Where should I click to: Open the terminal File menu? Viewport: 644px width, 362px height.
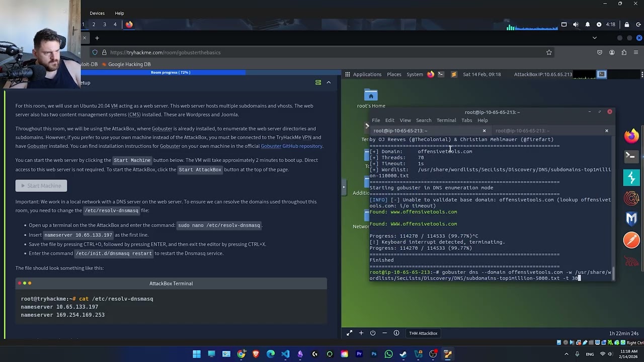[376, 120]
